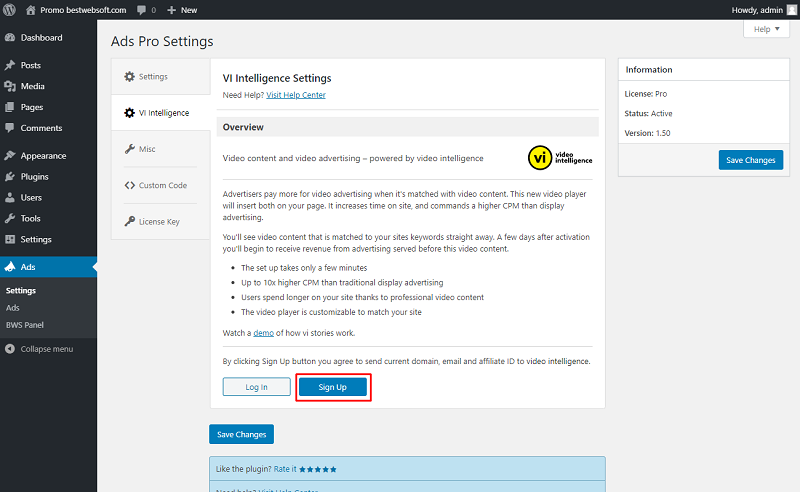Click the Pages document icon
The width and height of the screenshot is (800, 492).
(10, 107)
